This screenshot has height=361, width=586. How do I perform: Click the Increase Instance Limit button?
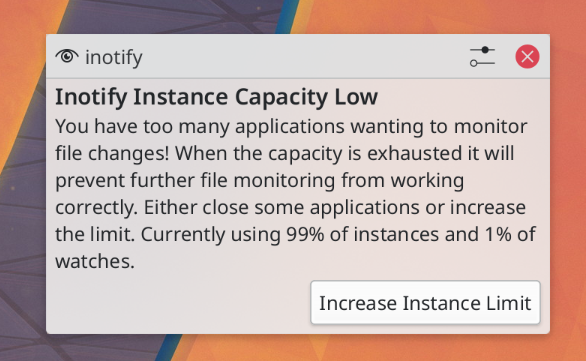click(425, 302)
